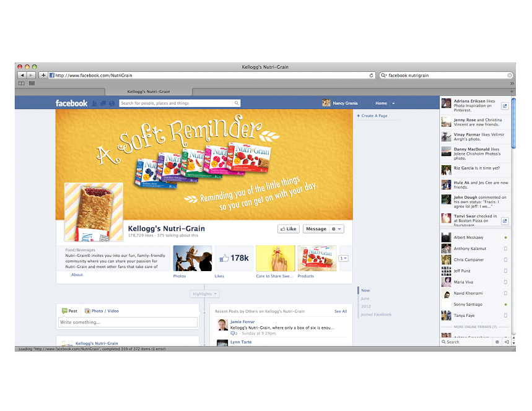Viewport: 532px width, 411px height.
Task: Open chat with Albert Meskawy
Action: [x=474, y=237]
